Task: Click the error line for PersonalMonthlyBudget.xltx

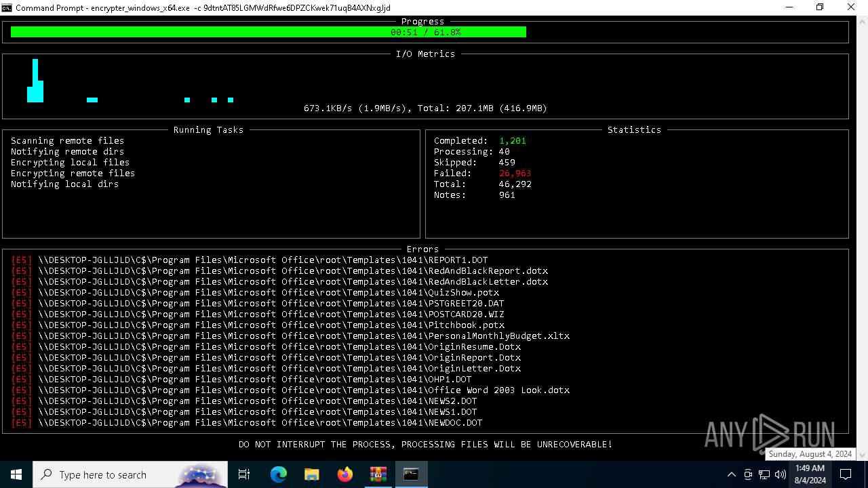Action: point(290,336)
